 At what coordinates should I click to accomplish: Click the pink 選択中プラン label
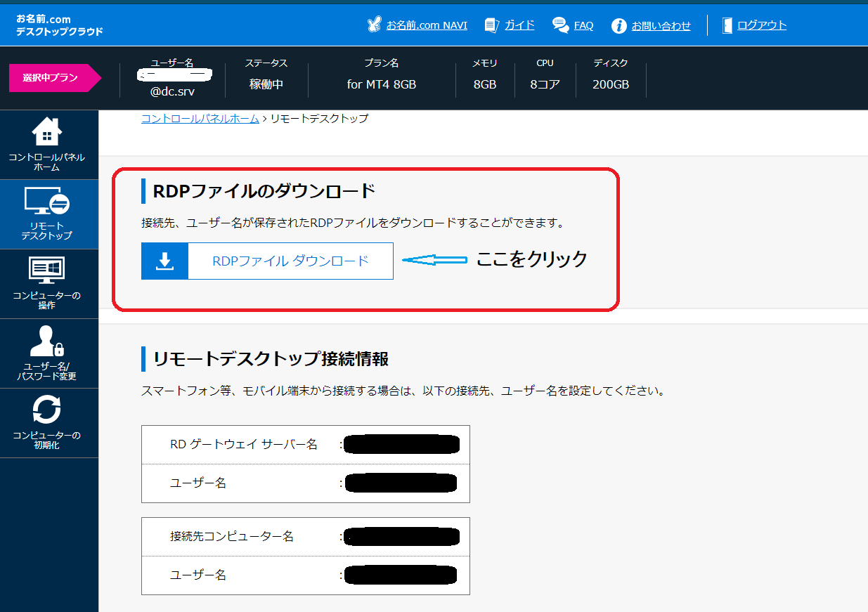[x=51, y=78]
